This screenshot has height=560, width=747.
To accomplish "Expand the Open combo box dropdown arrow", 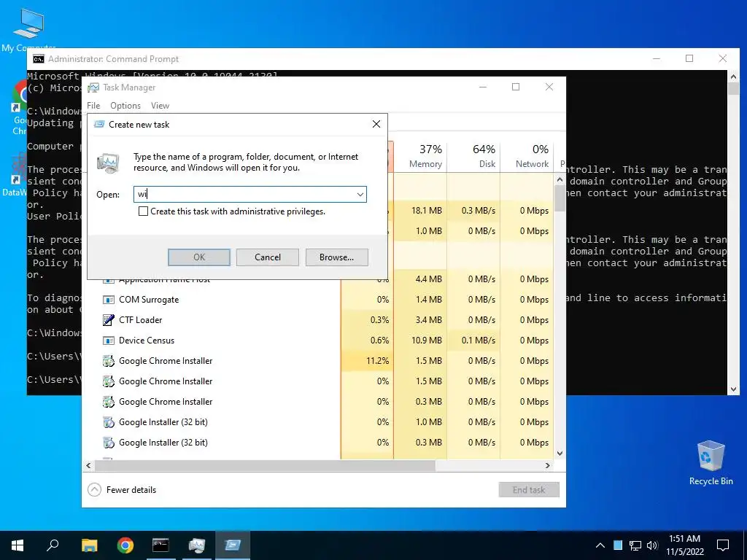I will pyautogui.click(x=360, y=194).
